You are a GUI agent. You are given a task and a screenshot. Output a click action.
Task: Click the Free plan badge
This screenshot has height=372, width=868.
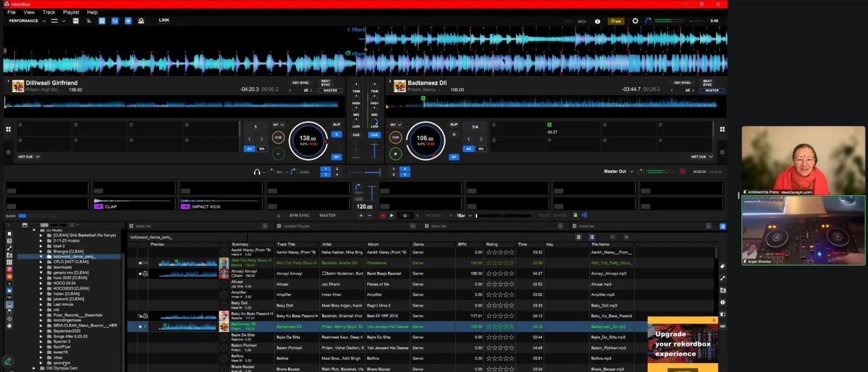click(616, 21)
